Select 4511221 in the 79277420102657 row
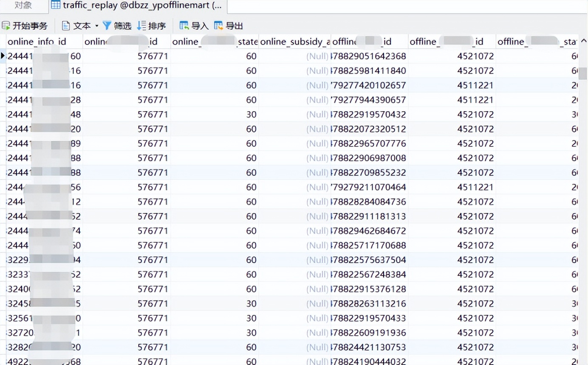The height and width of the screenshot is (365, 588). point(452,85)
